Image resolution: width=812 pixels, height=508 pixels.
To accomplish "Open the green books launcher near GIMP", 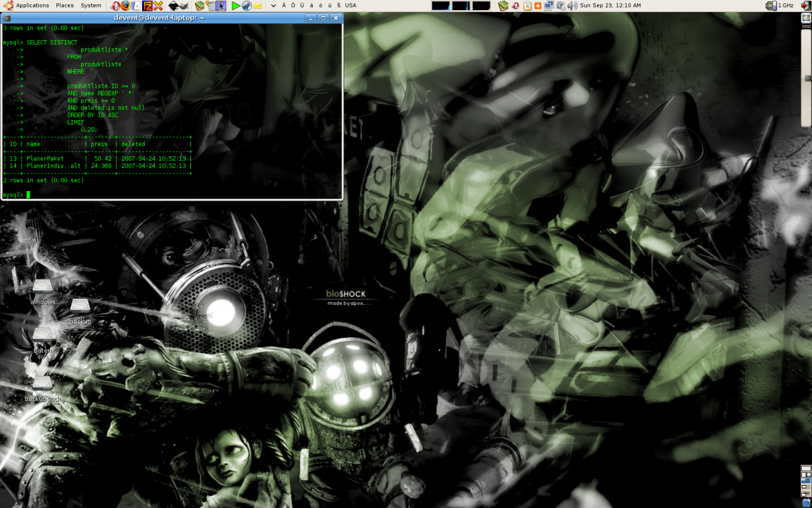I will pos(200,6).
